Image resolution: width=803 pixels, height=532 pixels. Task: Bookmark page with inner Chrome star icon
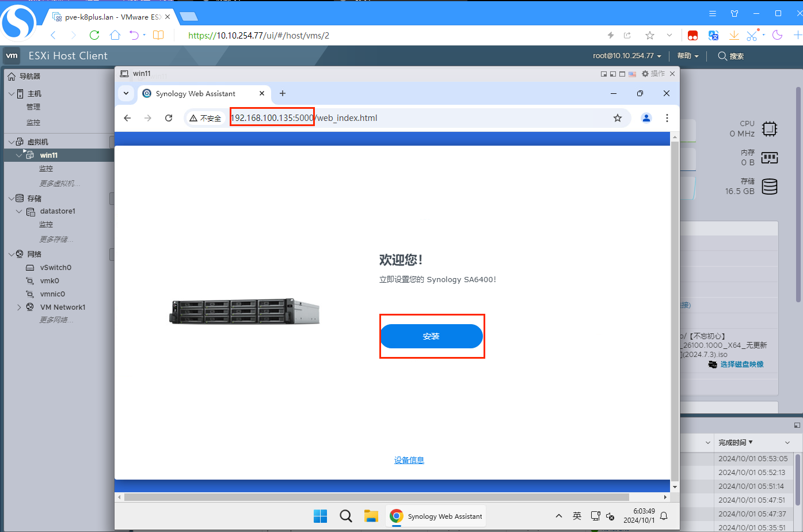point(618,118)
